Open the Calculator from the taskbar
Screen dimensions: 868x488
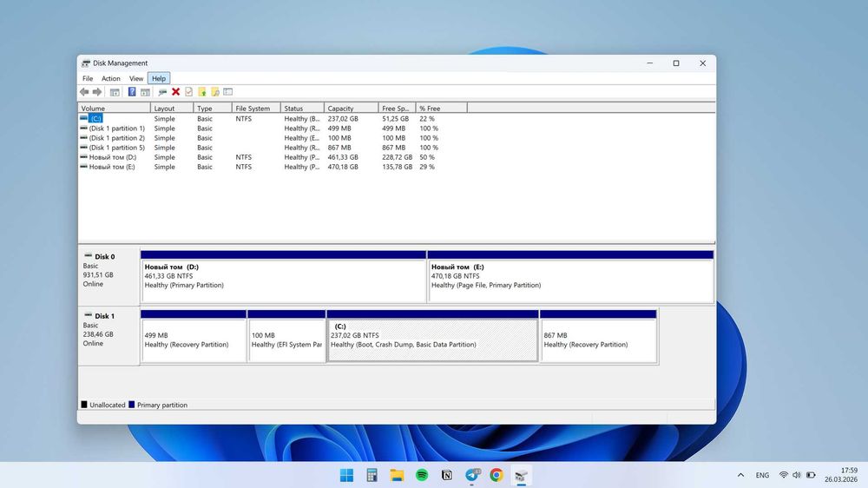tap(372, 475)
